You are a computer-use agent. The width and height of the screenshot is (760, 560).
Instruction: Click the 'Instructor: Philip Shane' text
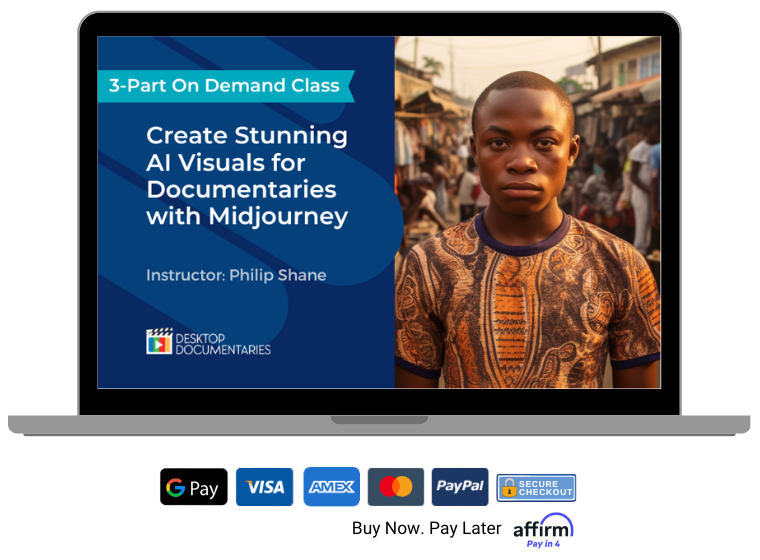tap(236, 275)
